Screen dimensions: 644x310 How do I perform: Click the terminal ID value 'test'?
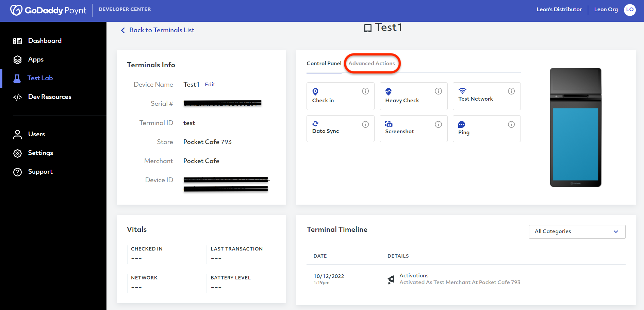coord(189,123)
